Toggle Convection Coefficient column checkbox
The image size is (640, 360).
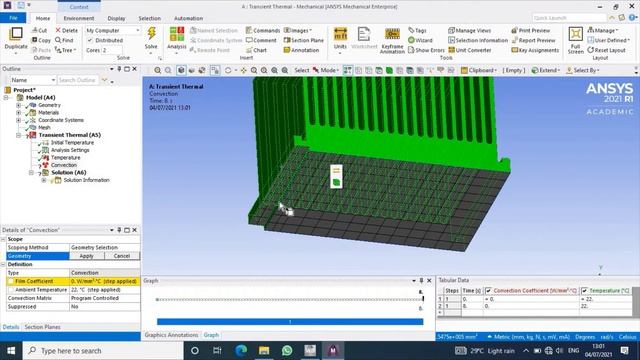pos(488,290)
